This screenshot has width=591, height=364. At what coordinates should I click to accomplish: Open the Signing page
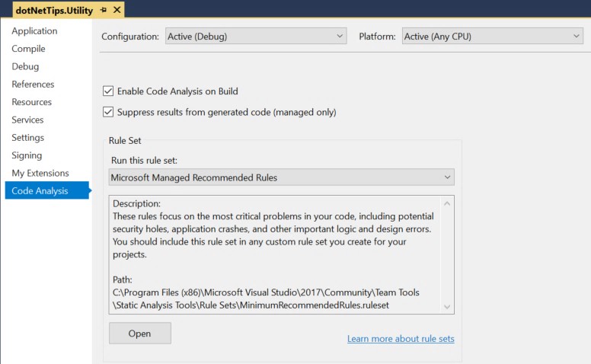[27, 155]
